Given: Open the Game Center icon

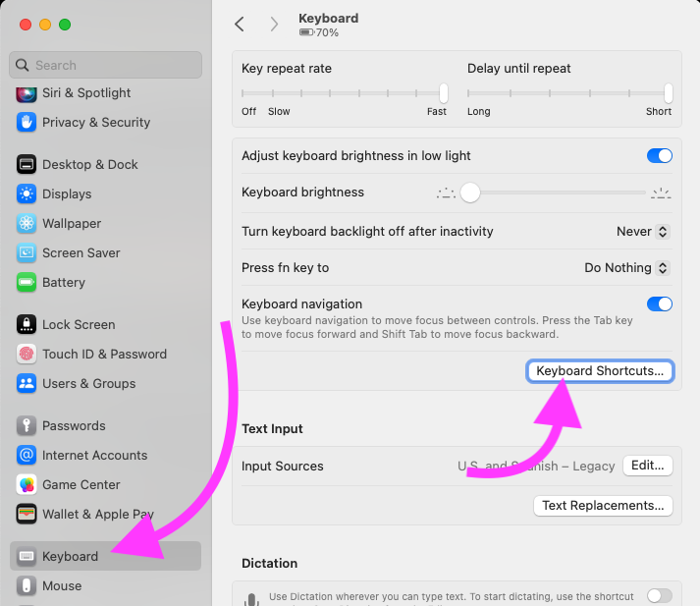Looking at the screenshot, I should 27,485.
